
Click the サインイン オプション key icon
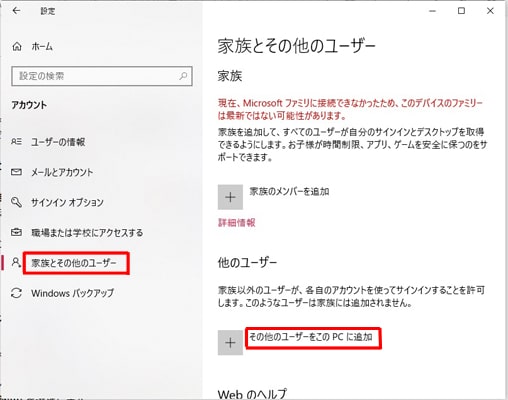pos(16,202)
